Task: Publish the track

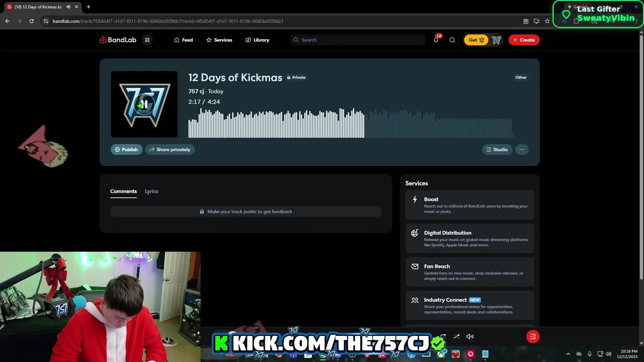Action: pyautogui.click(x=126, y=149)
